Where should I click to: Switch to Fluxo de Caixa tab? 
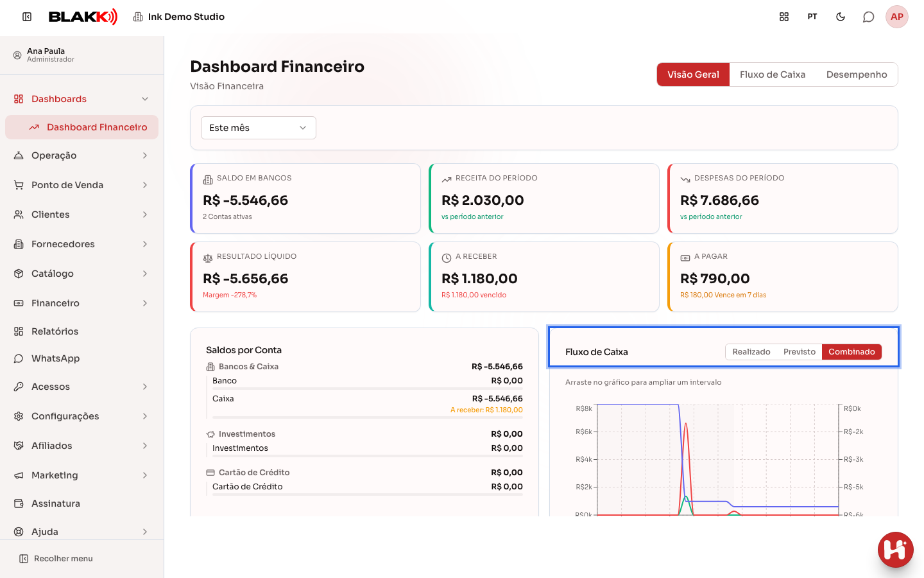pyautogui.click(x=773, y=74)
